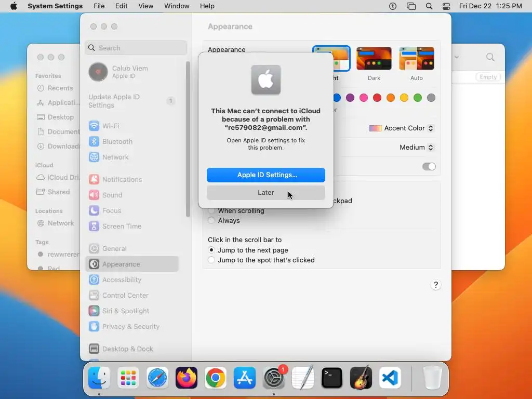The height and width of the screenshot is (399, 532).
Task: Launch Visual Studio Code from the Dock
Action: (390, 378)
